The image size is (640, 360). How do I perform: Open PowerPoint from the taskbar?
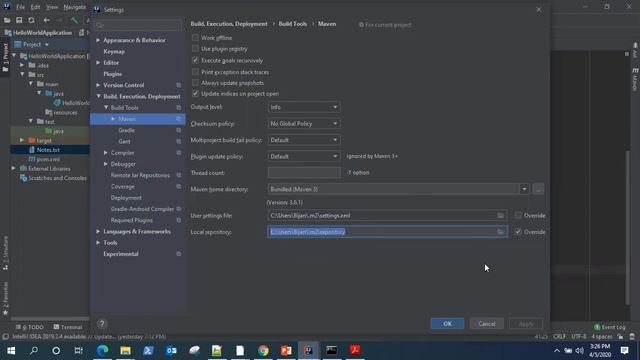(x=286, y=350)
